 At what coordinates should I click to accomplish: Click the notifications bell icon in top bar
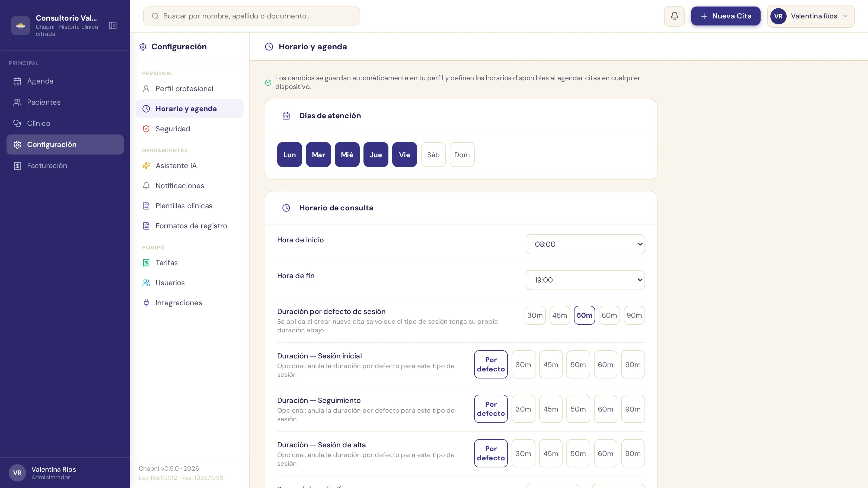(674, 16)
